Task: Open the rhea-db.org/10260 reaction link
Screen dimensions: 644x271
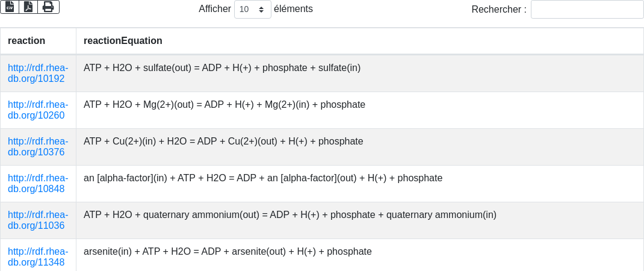Action: point(37,110)
